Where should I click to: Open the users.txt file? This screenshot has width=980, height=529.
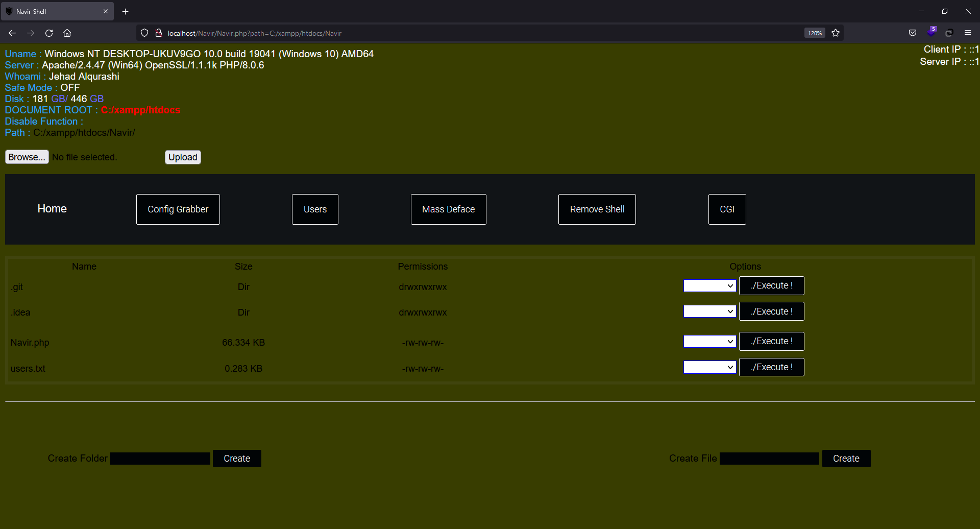(28, 369)
